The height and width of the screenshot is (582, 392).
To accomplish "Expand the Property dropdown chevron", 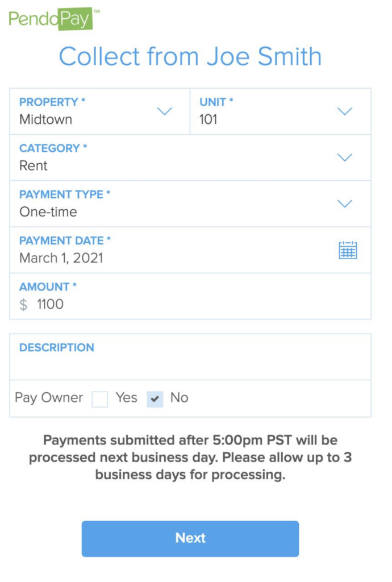I will coord(164,111).
